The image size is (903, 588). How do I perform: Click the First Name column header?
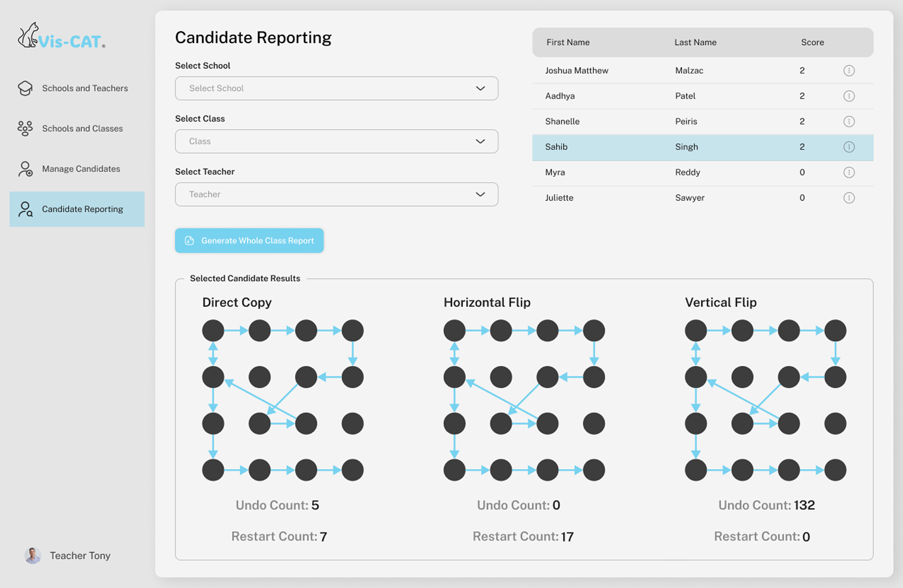pos(567,42)
